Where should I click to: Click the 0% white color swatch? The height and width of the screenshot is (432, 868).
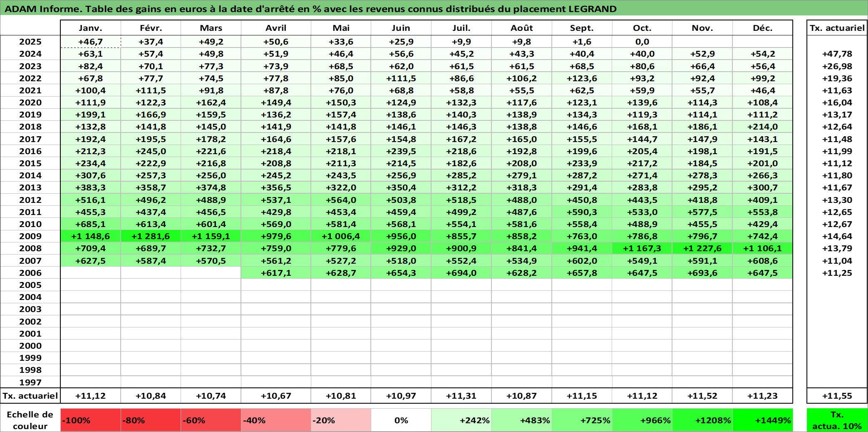(401, 420)
